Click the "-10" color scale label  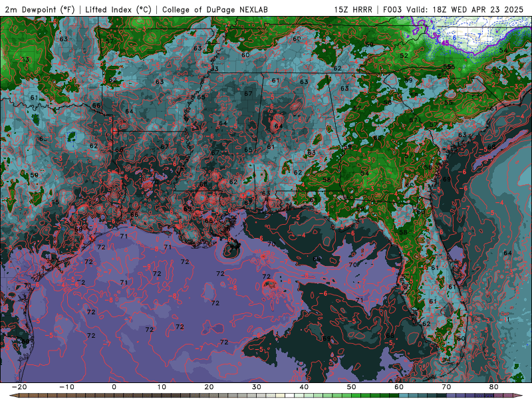click(66, 387)
